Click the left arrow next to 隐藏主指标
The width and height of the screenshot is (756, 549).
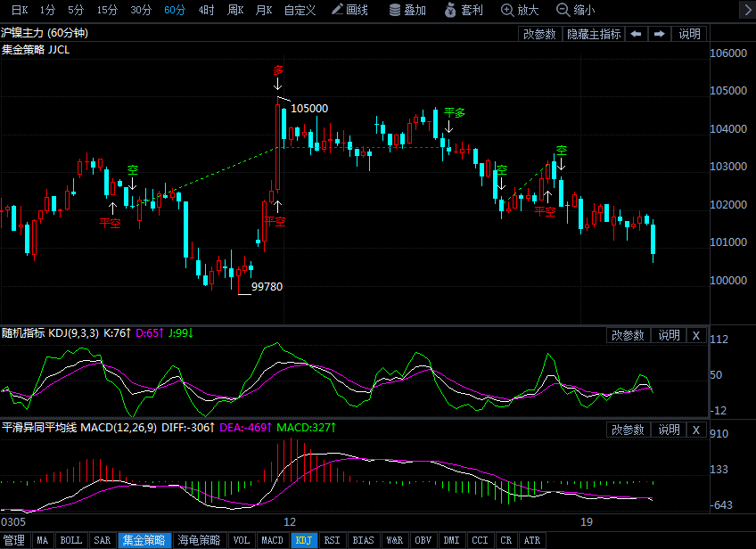pos(636,34)
